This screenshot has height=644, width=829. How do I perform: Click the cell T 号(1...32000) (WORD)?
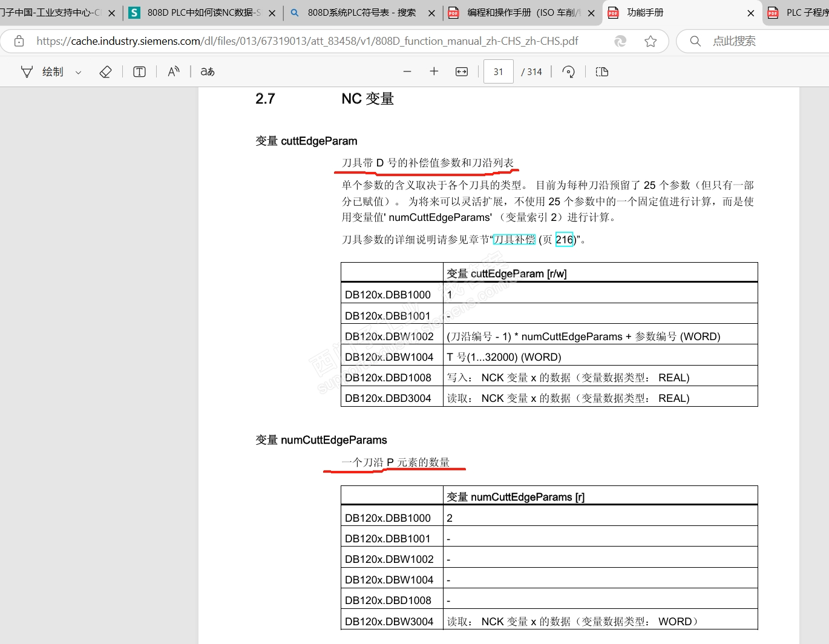tap(600, 355)
